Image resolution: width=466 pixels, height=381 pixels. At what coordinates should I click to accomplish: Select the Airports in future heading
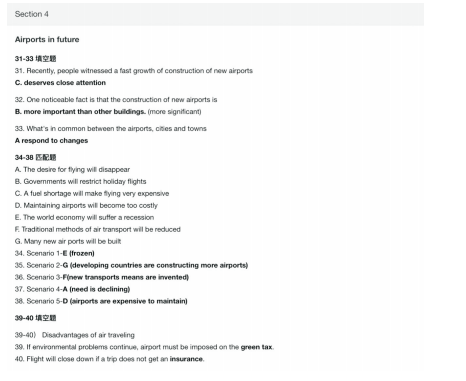(47, 39)
